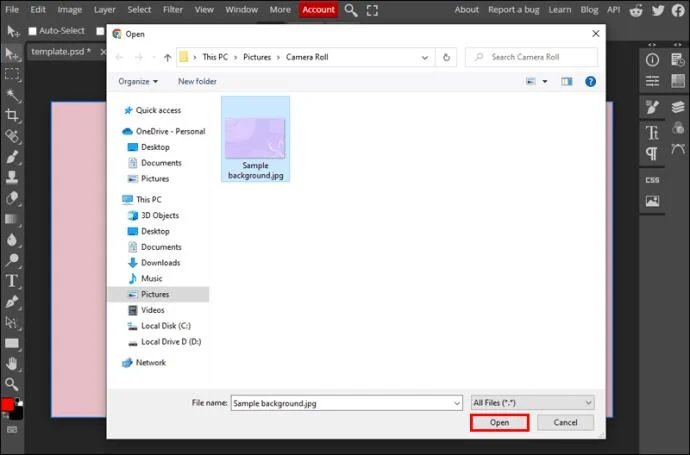This screenshot has width=690, height=455.
Task: Click the Cancel button
Action: pos(565,422)
